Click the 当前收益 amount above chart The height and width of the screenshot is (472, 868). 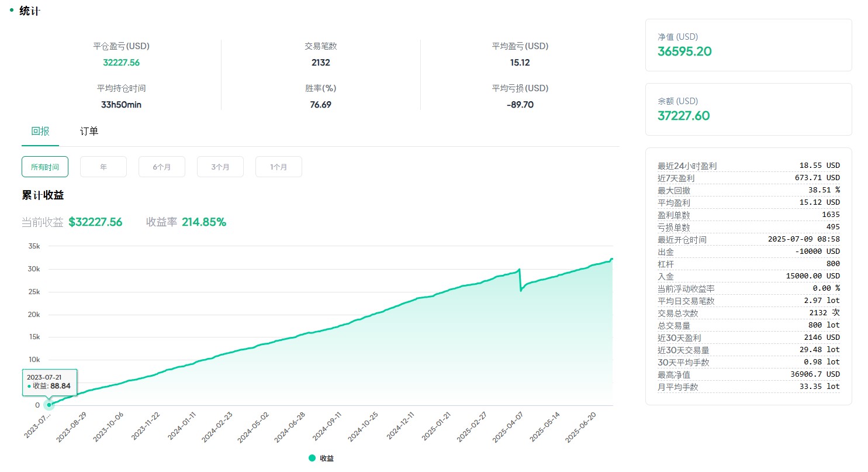[95, 222]
